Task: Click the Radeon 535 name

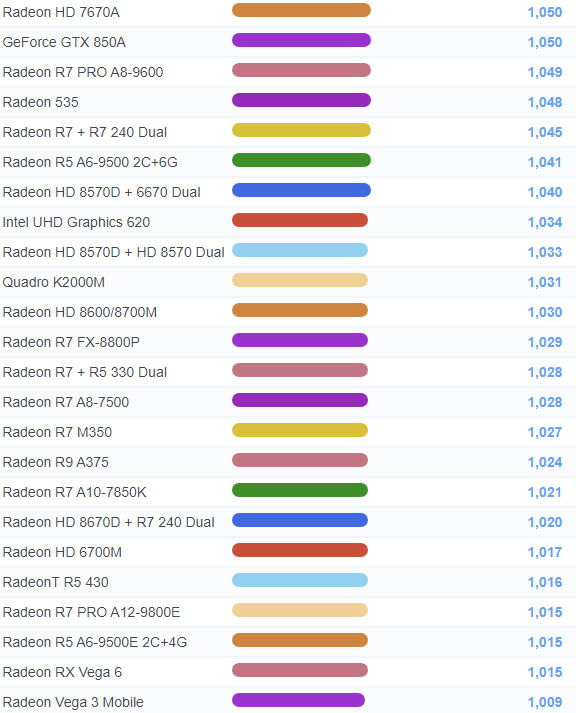Action: (x=40, y=102)
